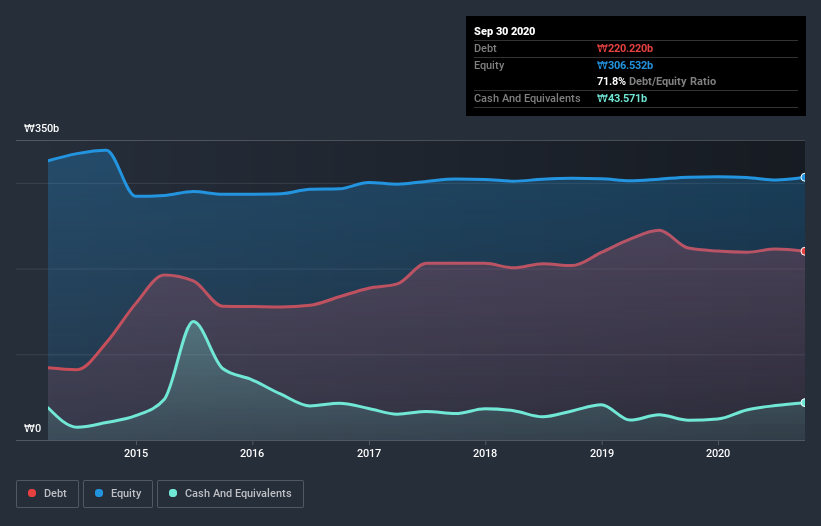Click the red Debt endpoint marker
The width and height of the screenshot is (821, 526).
(804, 251)
